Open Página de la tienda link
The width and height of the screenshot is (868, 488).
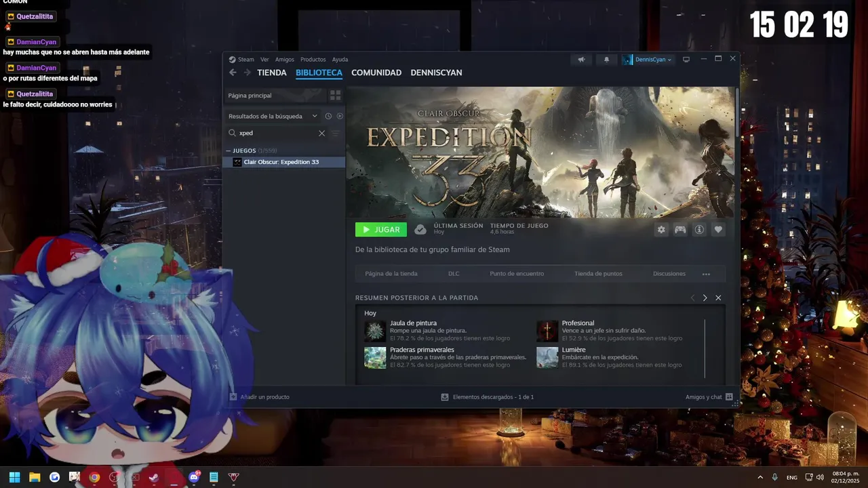pyautogui.click(x=391, y=274)
